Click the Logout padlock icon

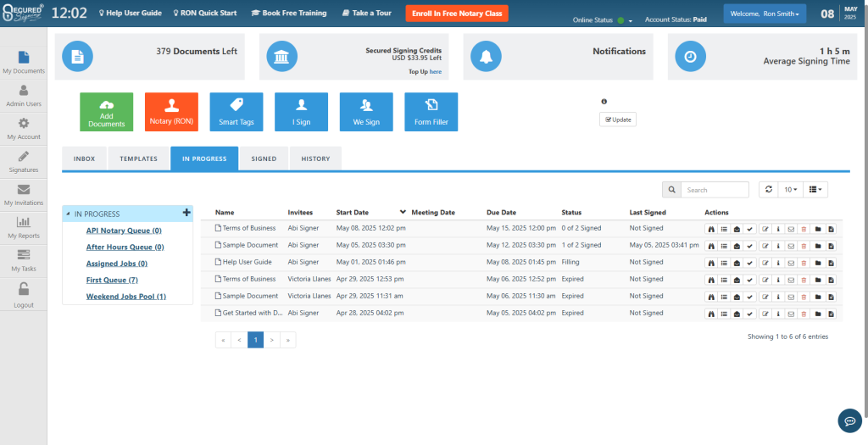point(23,289)
